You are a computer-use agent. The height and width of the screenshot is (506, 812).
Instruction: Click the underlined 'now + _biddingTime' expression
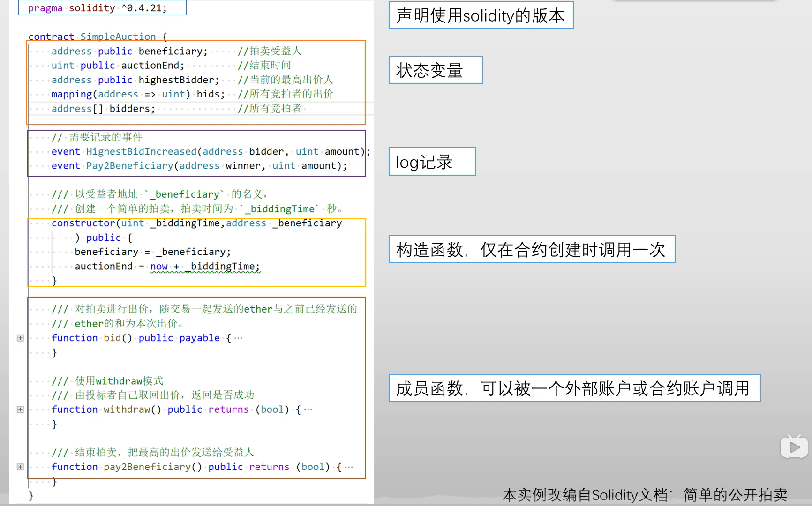(205, 267)
